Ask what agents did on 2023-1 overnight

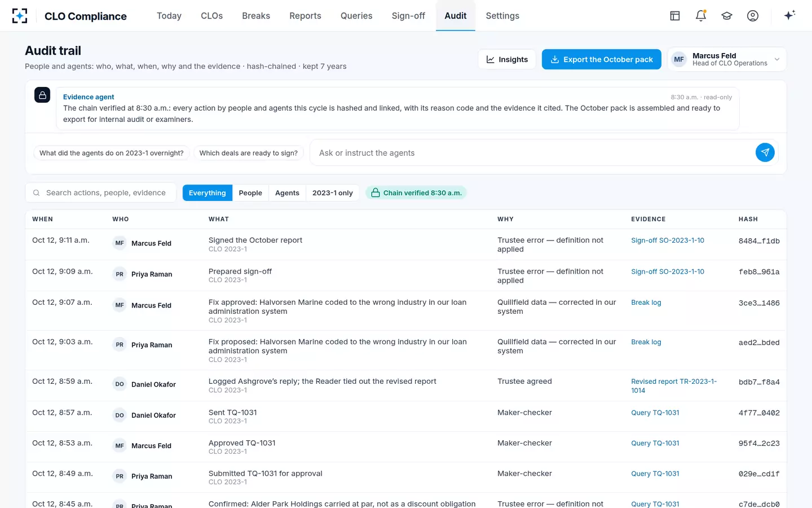coord(111,153)
